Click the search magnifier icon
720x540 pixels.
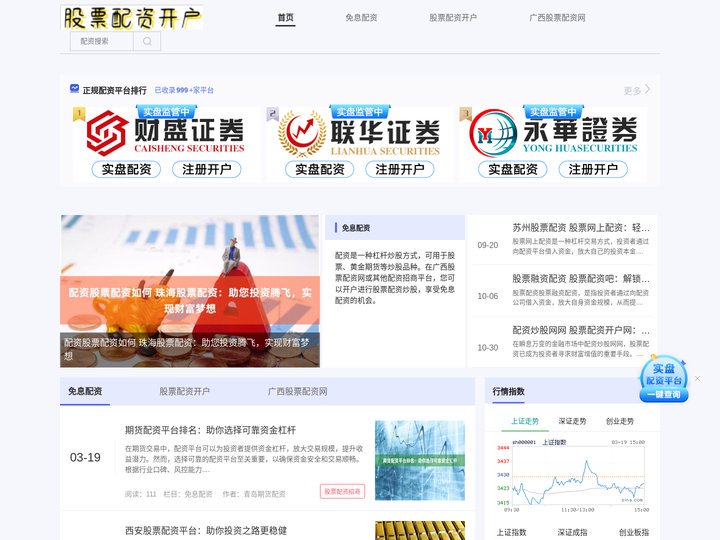click(147, 41)
